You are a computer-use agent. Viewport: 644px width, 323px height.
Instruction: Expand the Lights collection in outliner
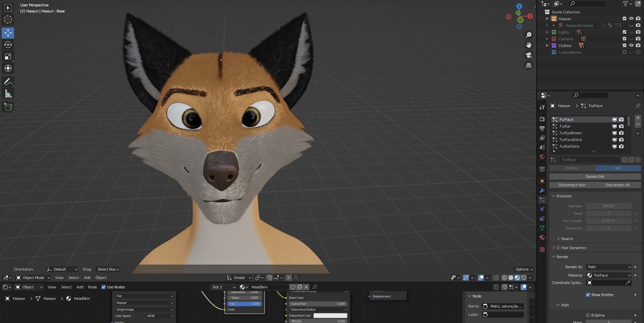coord(547,32)
